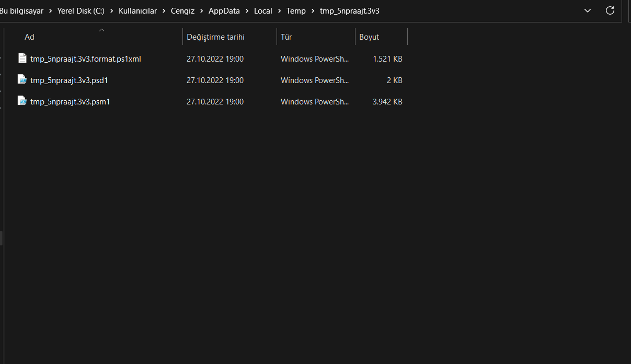Open the address bar history dropdown
Image resolution: width=631 pixels, height=364 pixels.
(x=588, y=10)
